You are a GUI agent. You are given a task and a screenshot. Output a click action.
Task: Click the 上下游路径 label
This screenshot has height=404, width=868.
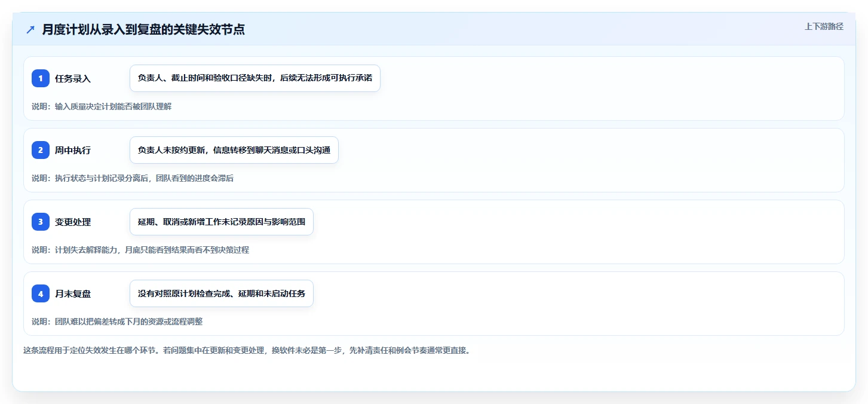(824, 26)
